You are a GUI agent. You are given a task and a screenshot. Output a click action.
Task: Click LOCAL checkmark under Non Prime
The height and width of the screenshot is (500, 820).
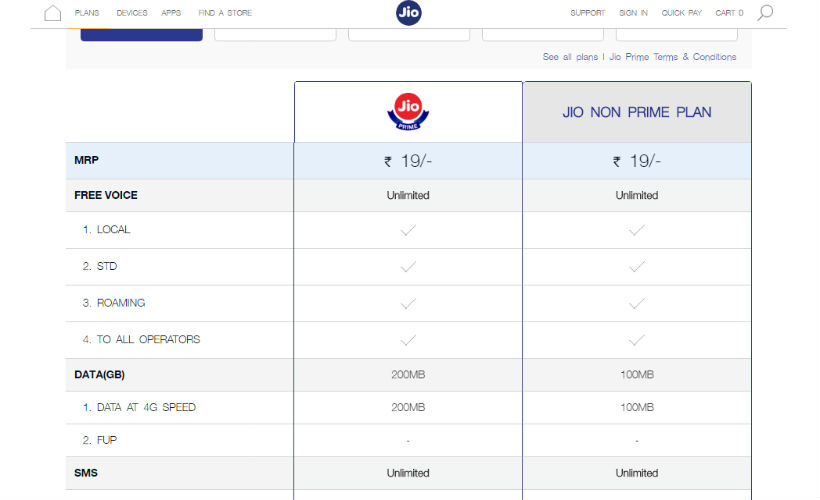636,230
